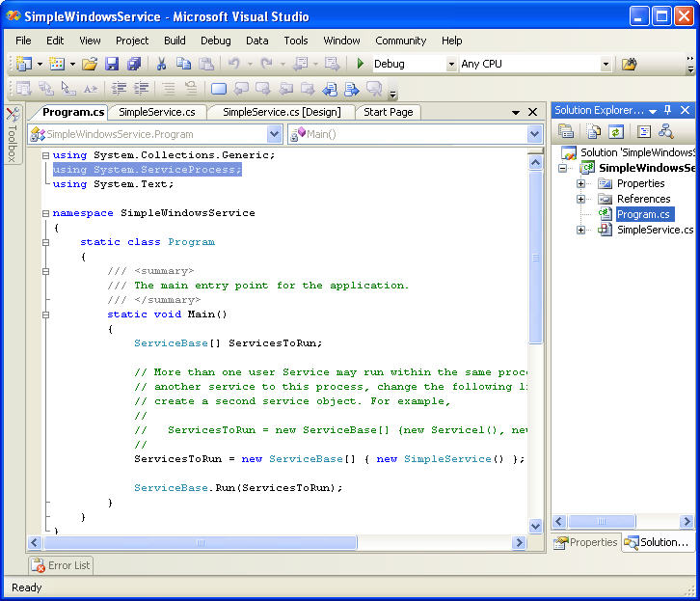Collapse the summary comment outlining box

click(45, 271)
